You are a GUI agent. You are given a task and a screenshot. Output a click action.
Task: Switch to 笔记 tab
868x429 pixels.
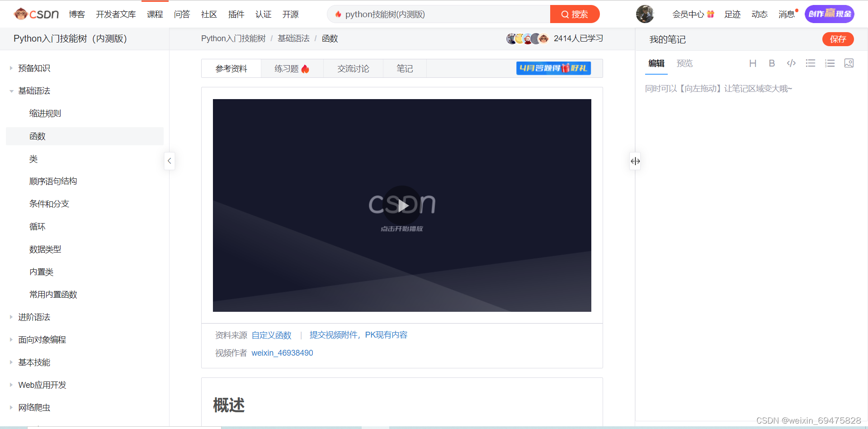[405, 68]
